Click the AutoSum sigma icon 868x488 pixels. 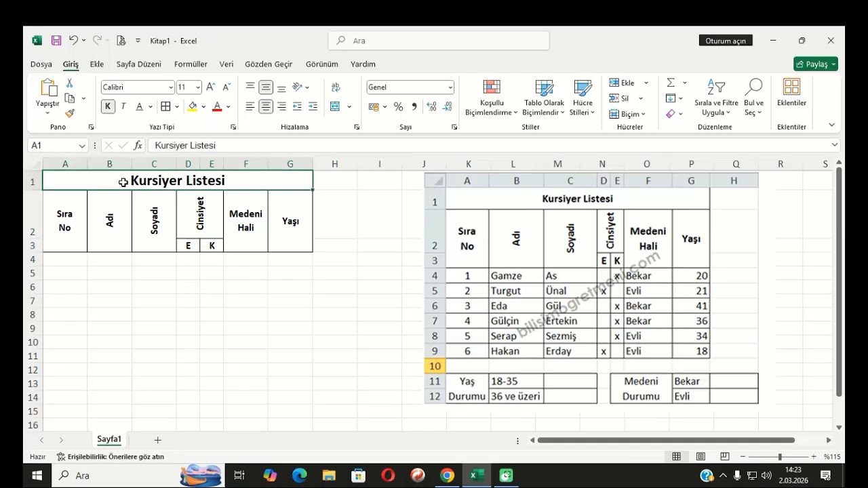coord(671,83)
